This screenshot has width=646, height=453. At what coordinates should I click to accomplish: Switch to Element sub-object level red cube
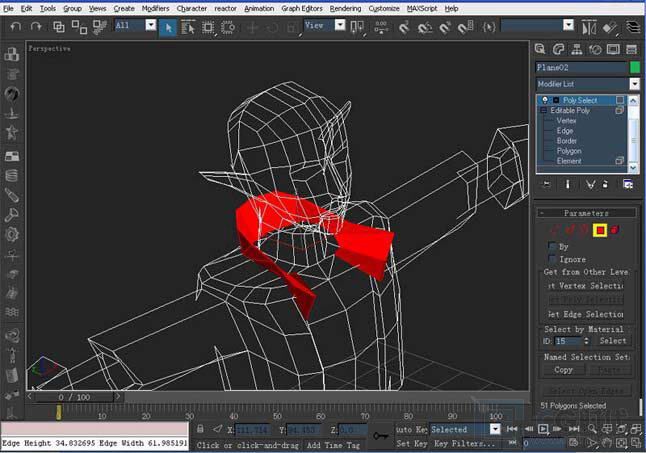click(615, 230)
